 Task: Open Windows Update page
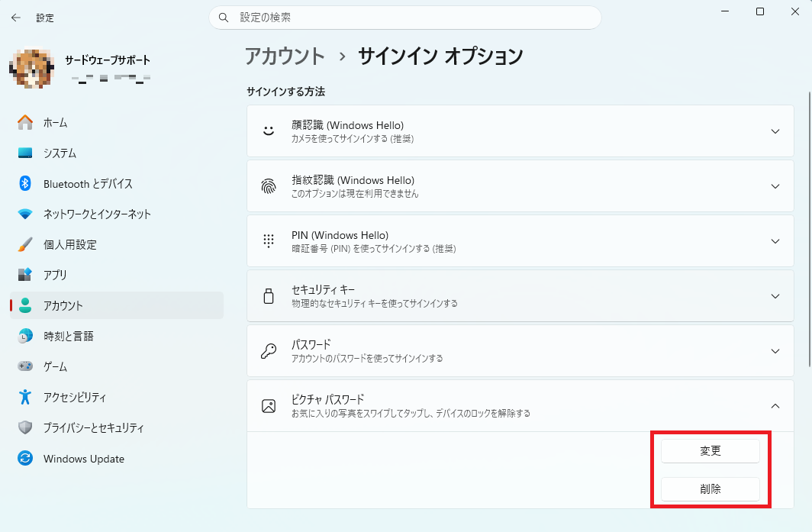click(x=117, y=458)
